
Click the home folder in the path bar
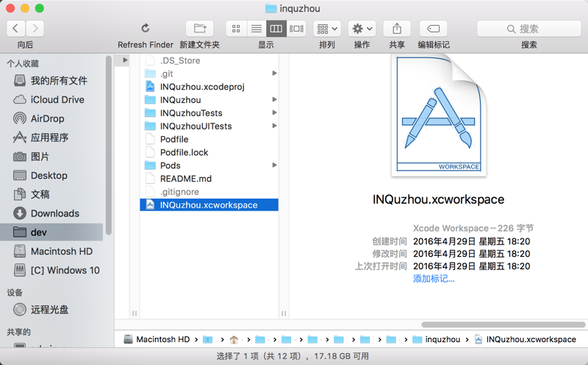click(x=234, y=339)
